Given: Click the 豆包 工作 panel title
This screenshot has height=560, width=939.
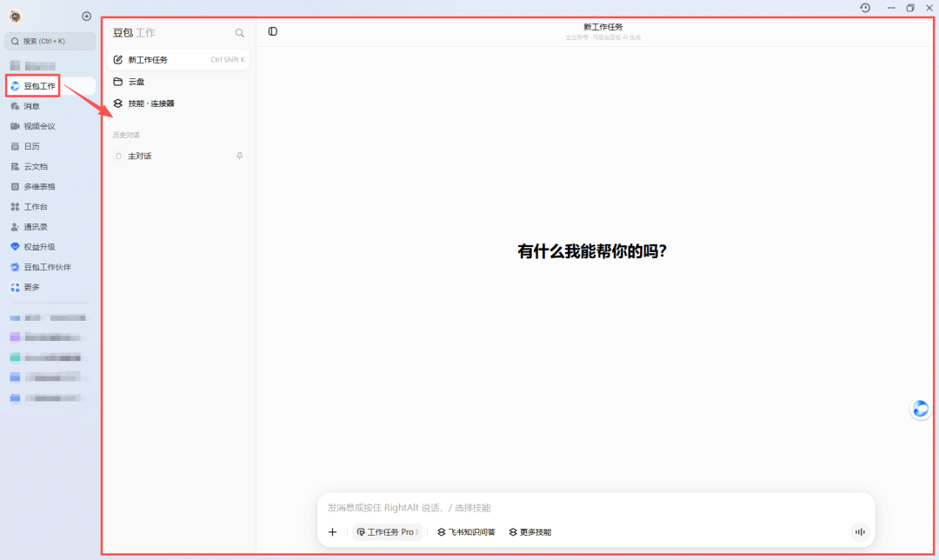Looking at the screenshot, I should [134, 33].
